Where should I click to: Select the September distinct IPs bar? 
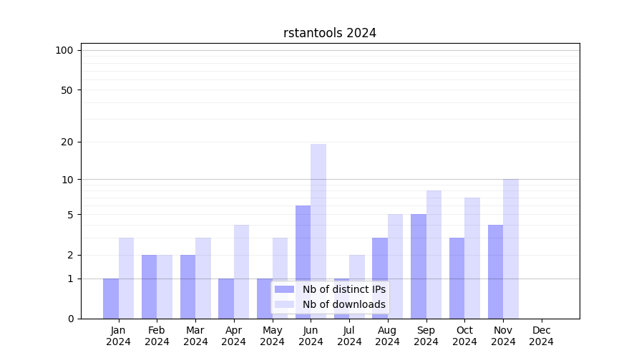click(x=419, y=266)
